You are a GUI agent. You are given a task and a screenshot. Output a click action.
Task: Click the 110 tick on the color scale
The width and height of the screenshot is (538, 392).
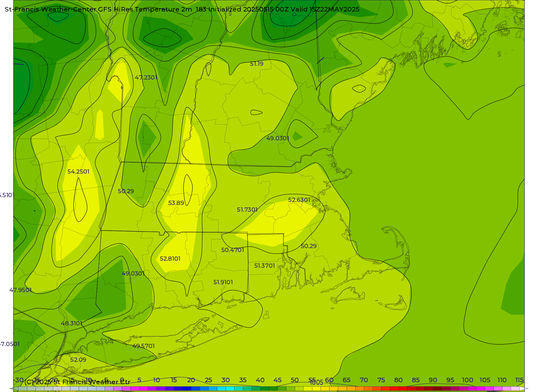tap(502, 380)
